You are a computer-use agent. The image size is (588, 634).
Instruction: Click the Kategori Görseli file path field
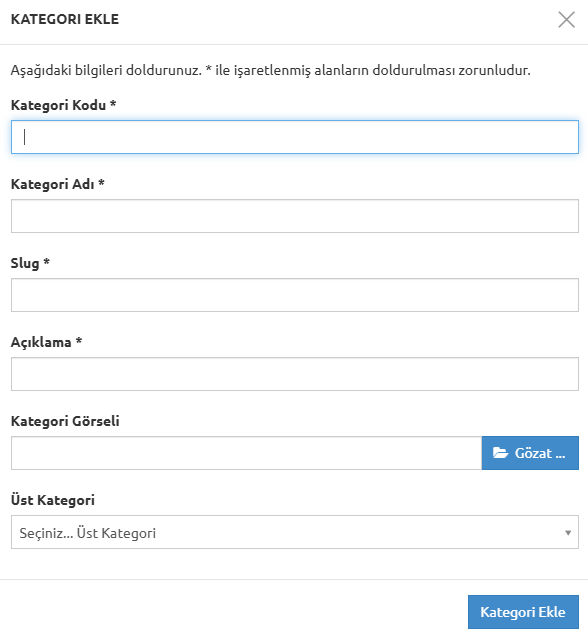pos(246,453)
